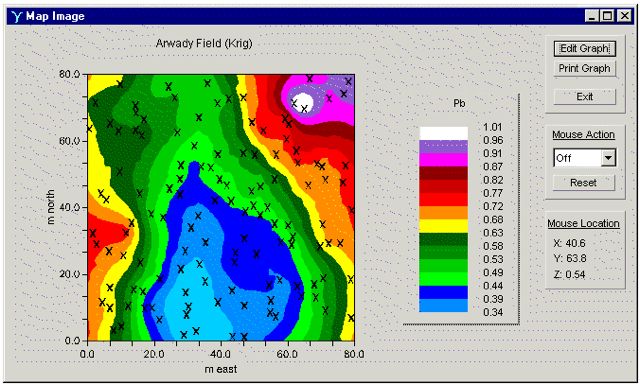Select the light blue 0.39 legend swatch

point(443,306)
